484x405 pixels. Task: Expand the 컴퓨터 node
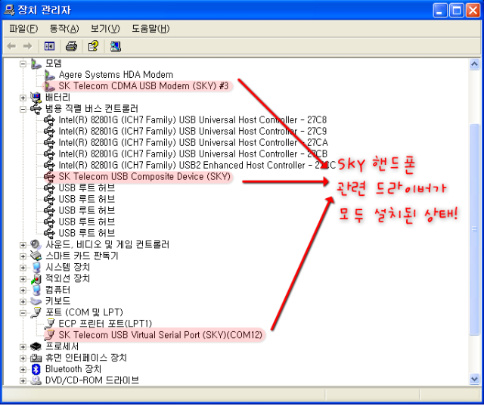pyautogui.click(x=23, y=290)
